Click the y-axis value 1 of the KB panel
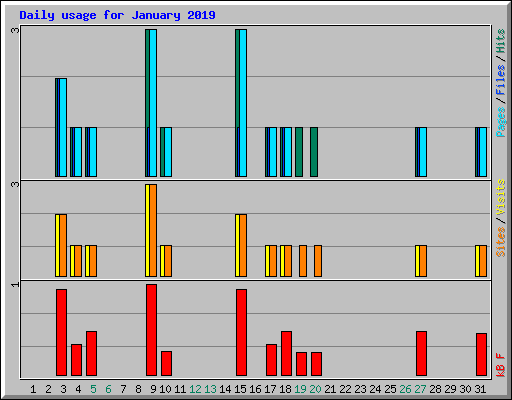The width and height of the screenshot is (512, 400). [15, 285]
